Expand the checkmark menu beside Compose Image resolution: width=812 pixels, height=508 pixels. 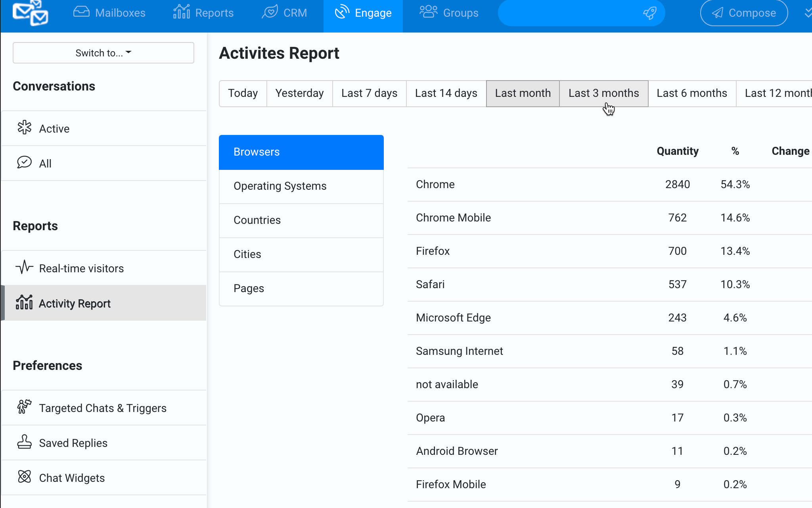click(x=807, y=13)
